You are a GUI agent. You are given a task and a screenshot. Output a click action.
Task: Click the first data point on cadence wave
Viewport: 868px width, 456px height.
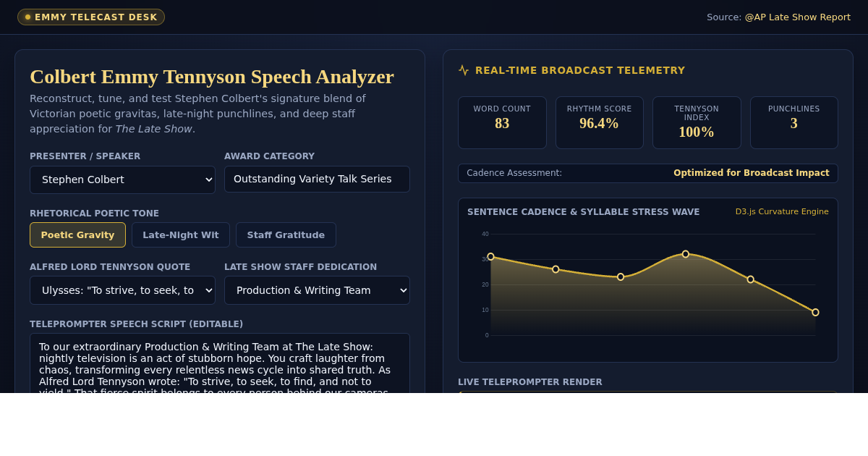click(490, 256)
